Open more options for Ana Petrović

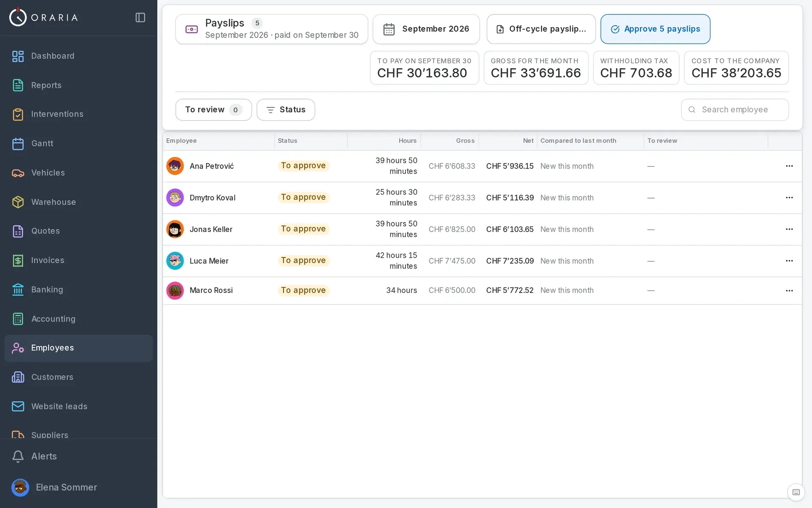789,166
